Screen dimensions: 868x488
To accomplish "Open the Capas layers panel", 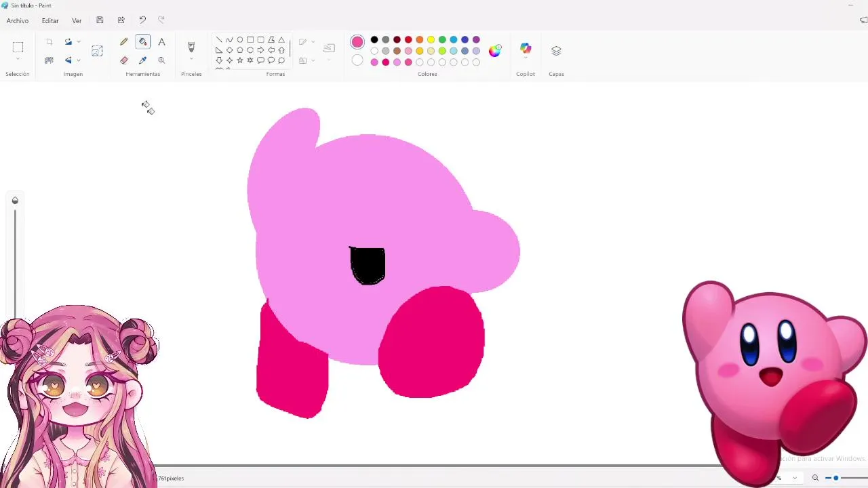I will (x=556, y=51).
